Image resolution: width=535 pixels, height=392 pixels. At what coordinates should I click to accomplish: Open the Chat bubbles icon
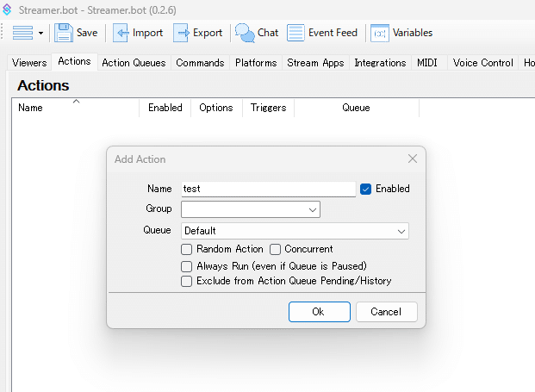pyautogui.click(x=245, y=33)
